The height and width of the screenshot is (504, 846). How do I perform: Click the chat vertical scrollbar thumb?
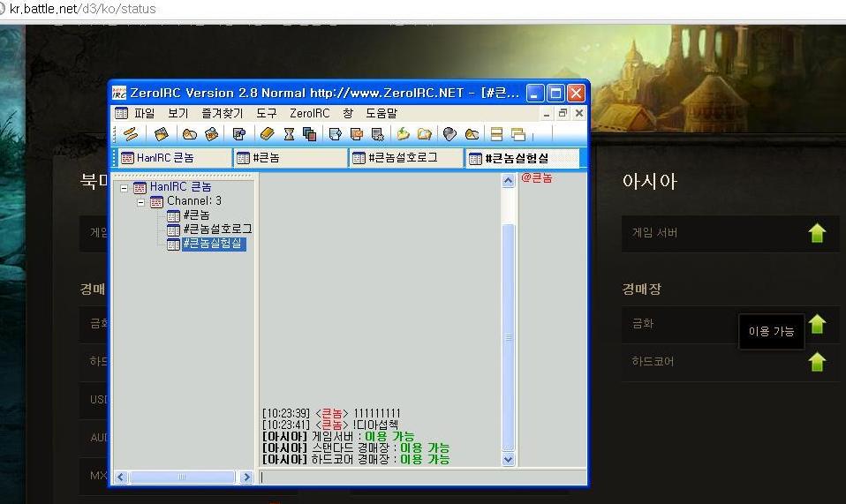(509, 338)
